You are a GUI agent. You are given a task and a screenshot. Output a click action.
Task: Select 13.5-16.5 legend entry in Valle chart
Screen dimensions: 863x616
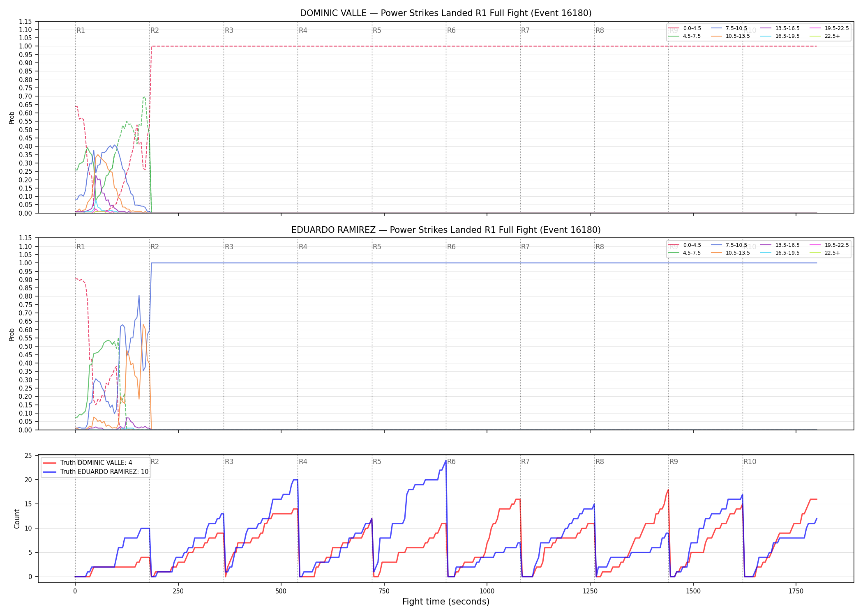[780, 28]
